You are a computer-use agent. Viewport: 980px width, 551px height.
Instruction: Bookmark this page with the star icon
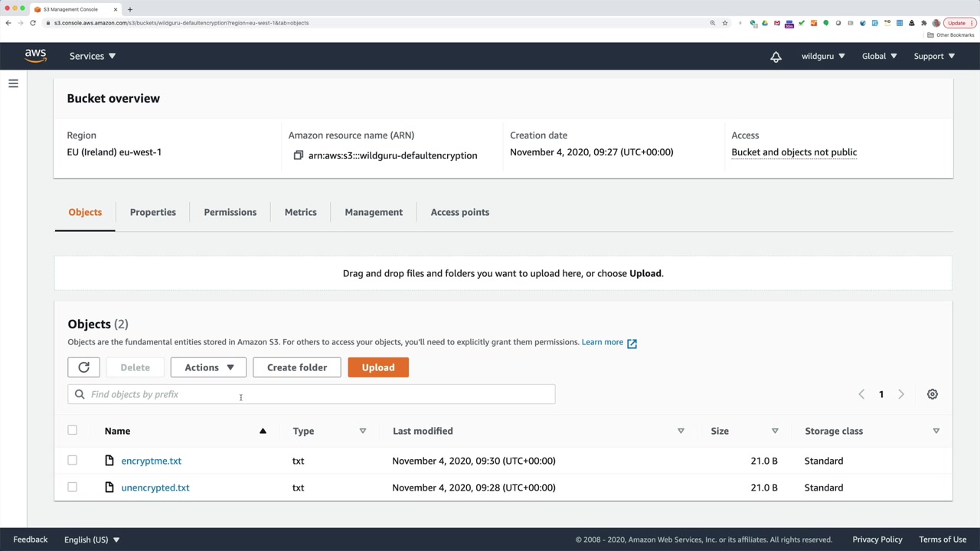click(x=725, y=23)
